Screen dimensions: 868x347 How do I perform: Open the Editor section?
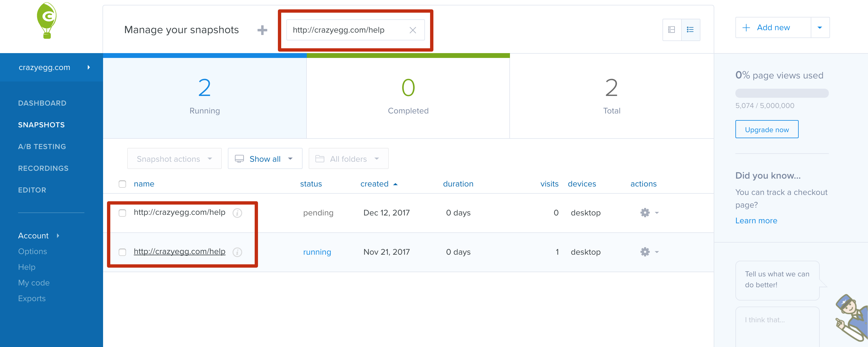point(32,190)
